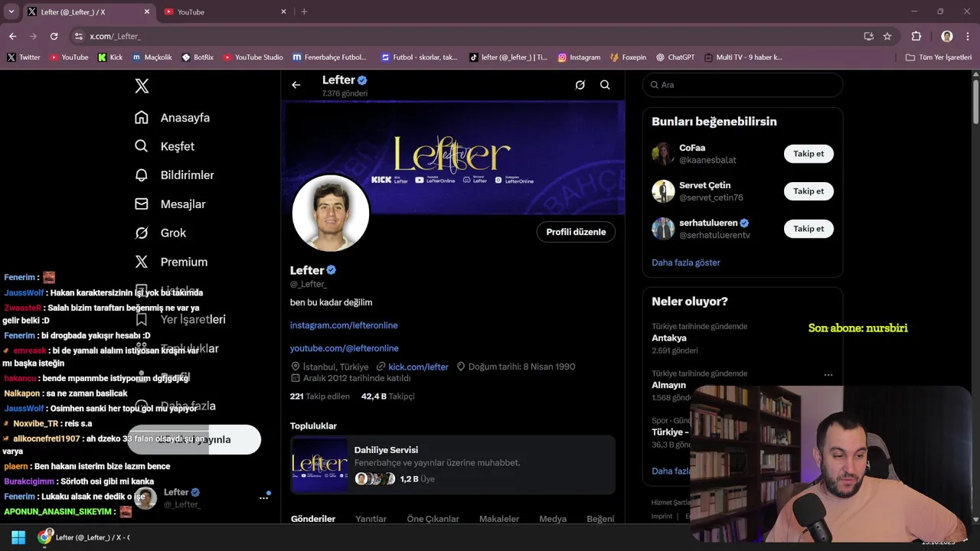This screenshot has width=980, height=551.
Task: Click the Profili düzenle button
Action: (576, 232)
